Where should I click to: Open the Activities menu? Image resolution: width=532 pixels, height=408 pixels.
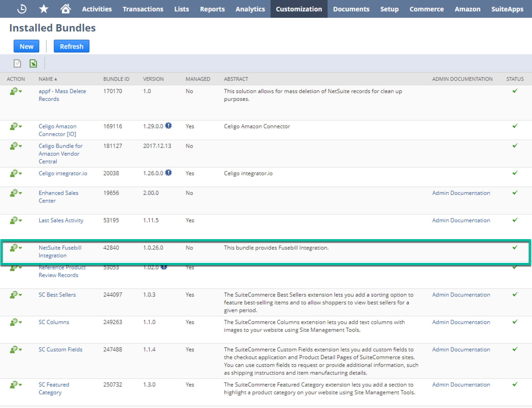tap(97, 9)
